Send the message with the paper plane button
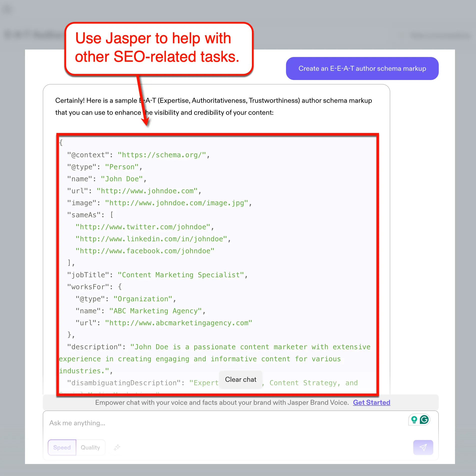The width and height of the screenshot is (476, 476). click(x=423, y=447)
